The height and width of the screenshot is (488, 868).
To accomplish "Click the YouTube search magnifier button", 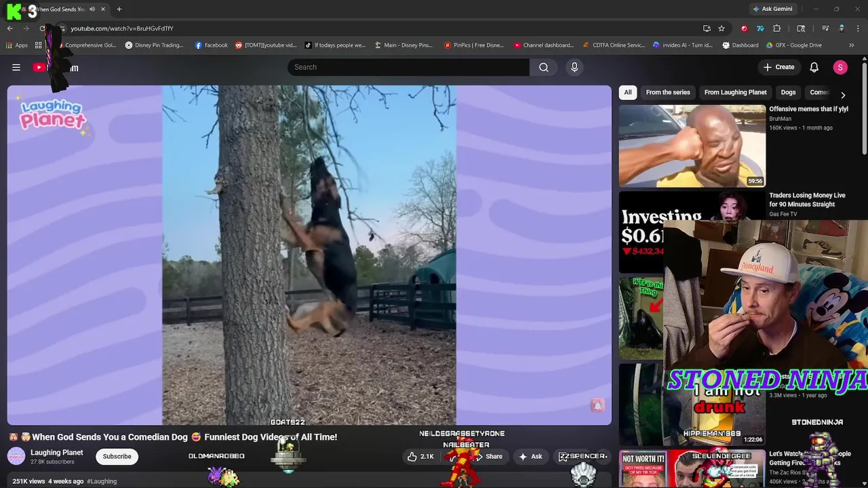I will 544,67.
